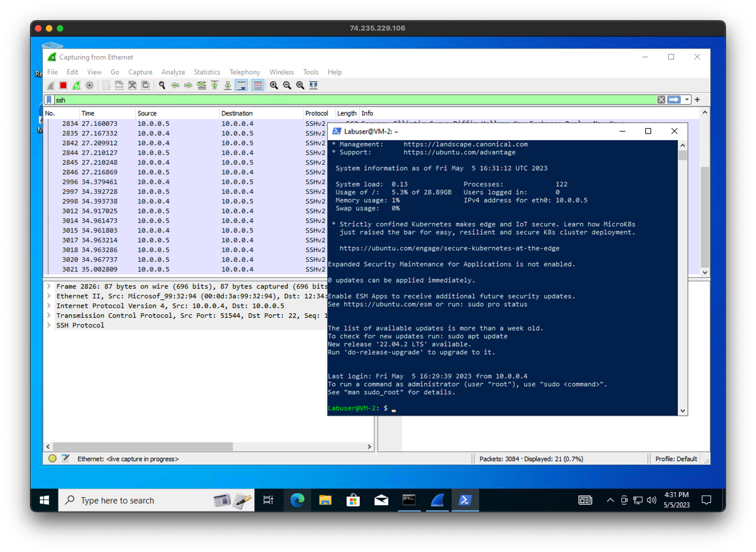Expand the Frame 2826 details
The width and height of the screenshot is (756, 552).
(49, 286)
